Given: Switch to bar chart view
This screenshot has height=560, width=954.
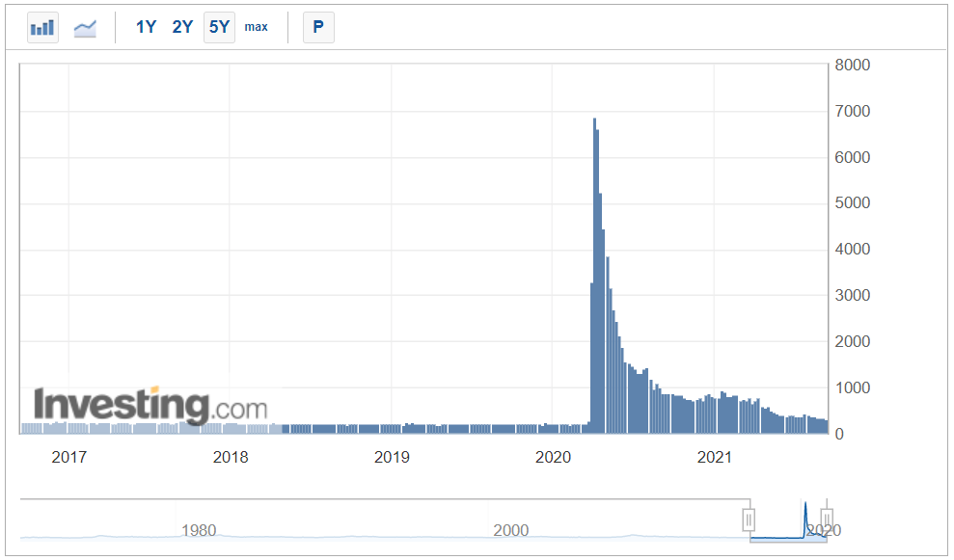Looking at the screenshot, I should (42, 27).
